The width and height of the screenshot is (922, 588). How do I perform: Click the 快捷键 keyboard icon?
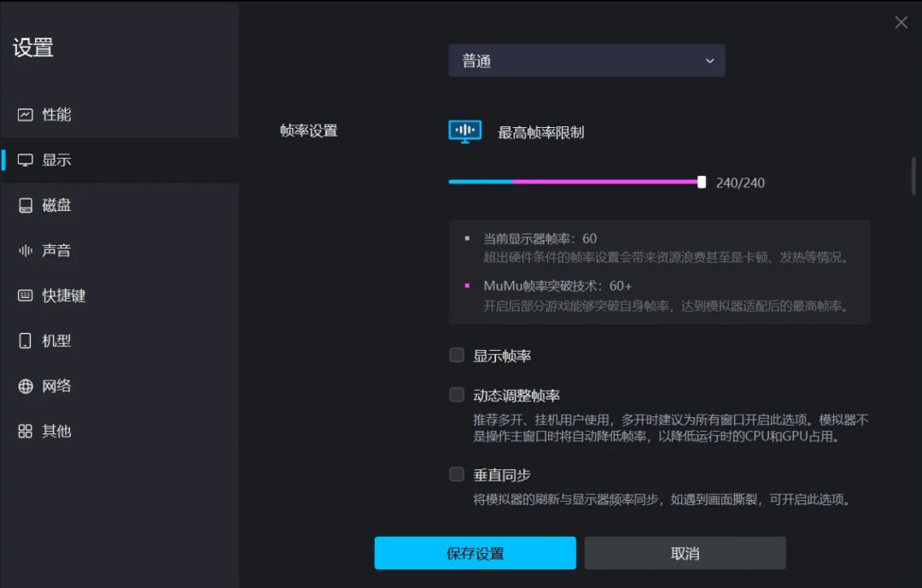pos(26,295)
